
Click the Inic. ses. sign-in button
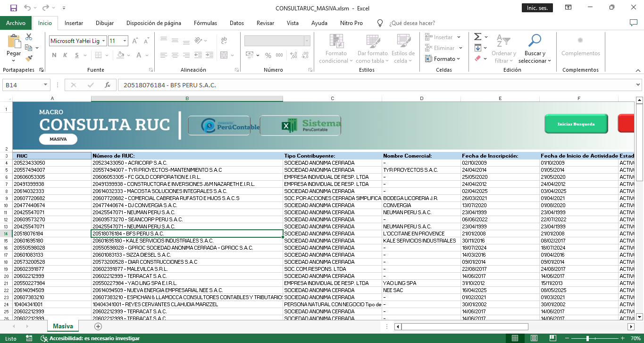point(537,8)
